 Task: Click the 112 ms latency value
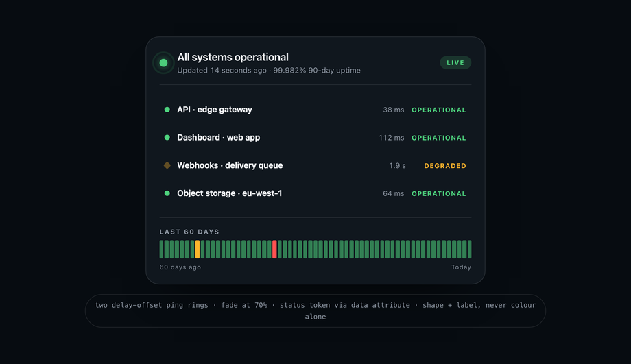click(x=391, y=138)
